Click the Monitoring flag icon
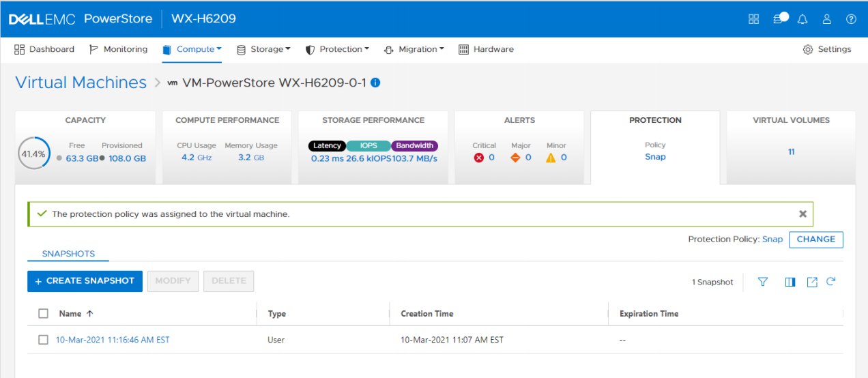This screenshot has width=868, height=378. pyautogui.click(x=93, y=49)
